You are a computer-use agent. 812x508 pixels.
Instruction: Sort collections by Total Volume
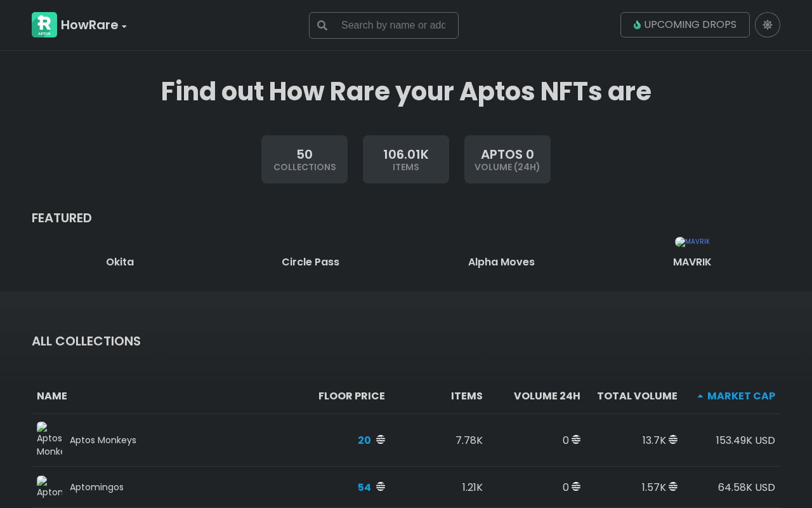click(637, 396)
